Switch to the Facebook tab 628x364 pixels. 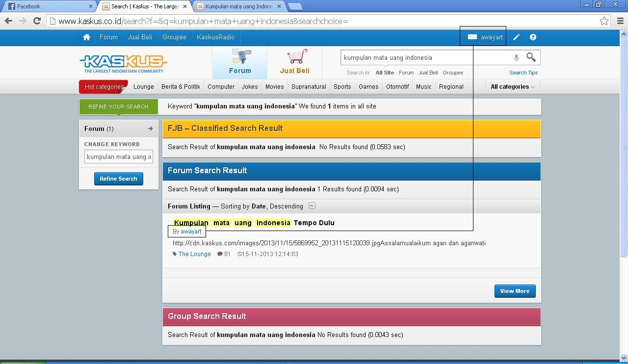coord(48,6)
